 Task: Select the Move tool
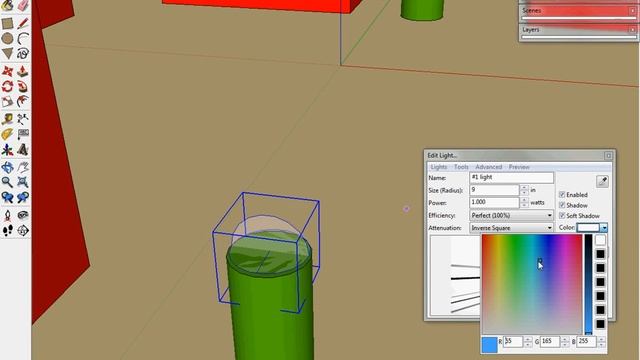pos(7,71)
